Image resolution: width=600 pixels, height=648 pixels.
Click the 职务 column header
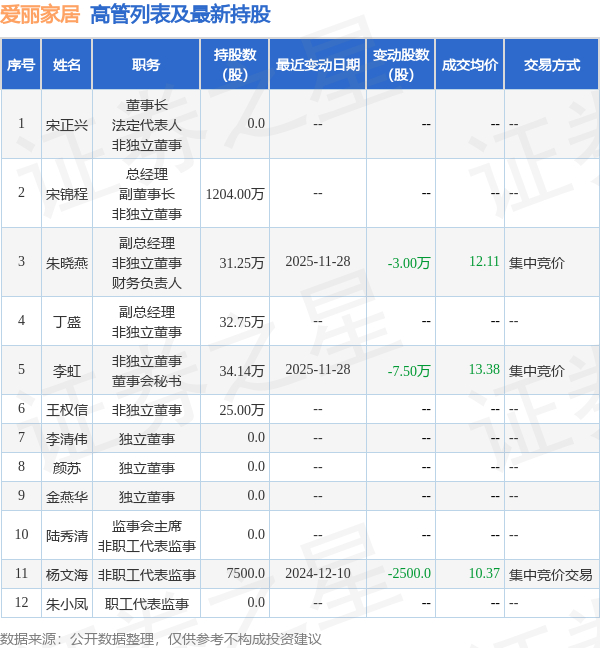[x=146, y=65]
